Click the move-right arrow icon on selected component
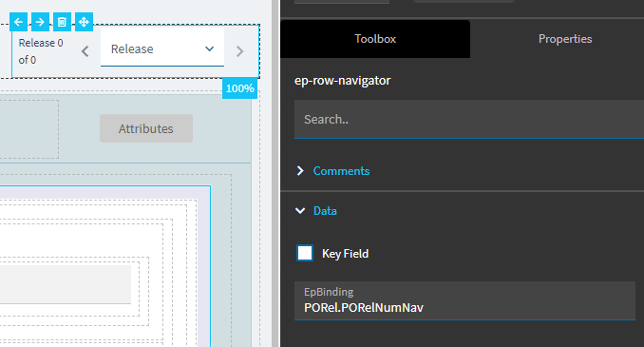The width and height of the screenshot is (644, 347). tap(40, 22)
